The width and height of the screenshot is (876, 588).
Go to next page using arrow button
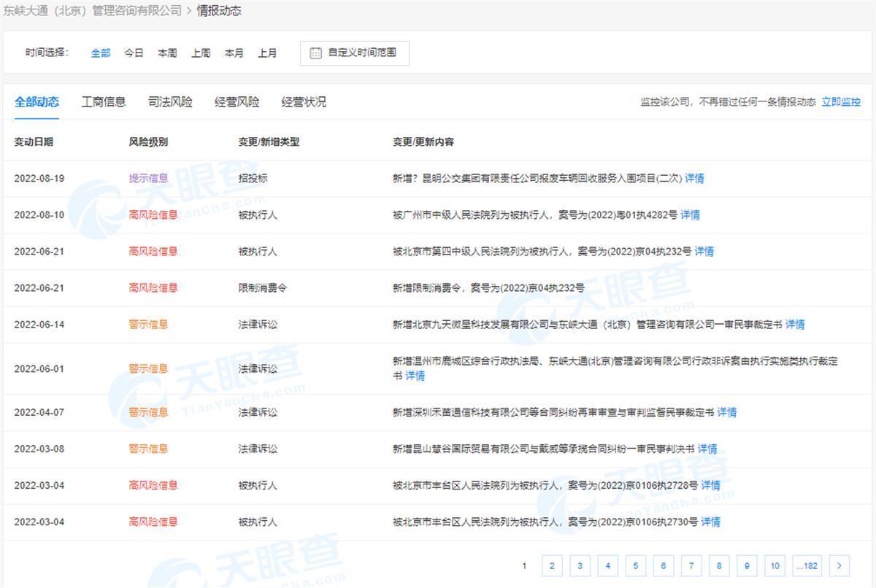tap(839, 565)
